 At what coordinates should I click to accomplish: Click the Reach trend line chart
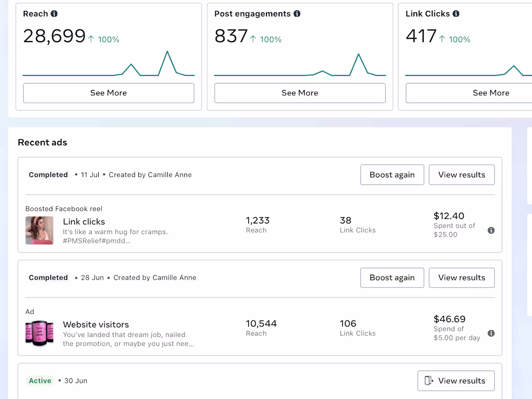point(108,65)
